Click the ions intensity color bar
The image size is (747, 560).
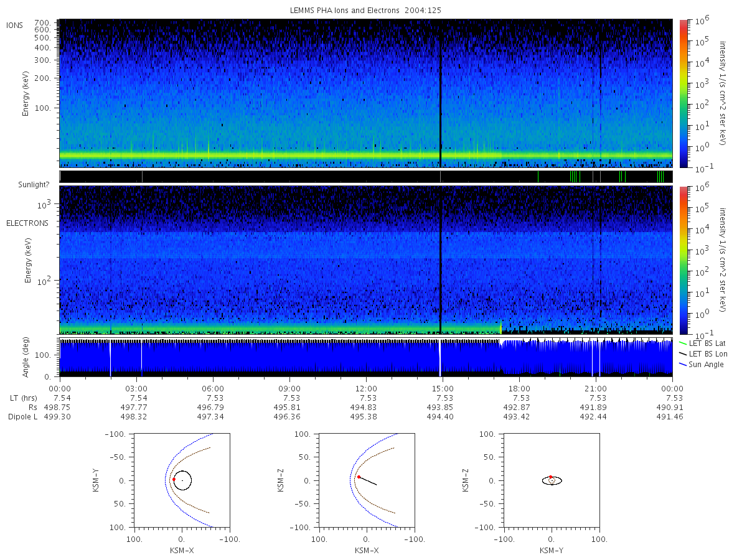click(x=683, y=93)
